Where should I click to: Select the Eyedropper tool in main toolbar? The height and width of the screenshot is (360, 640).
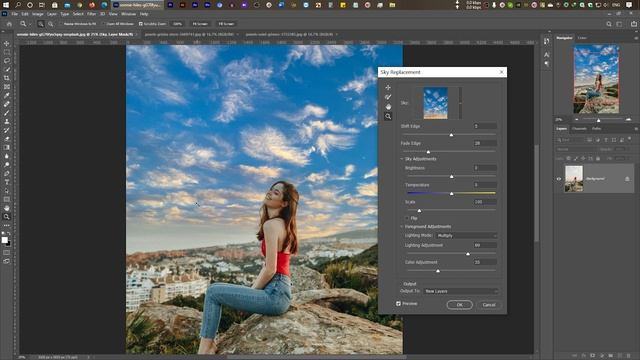pos(7,95)
